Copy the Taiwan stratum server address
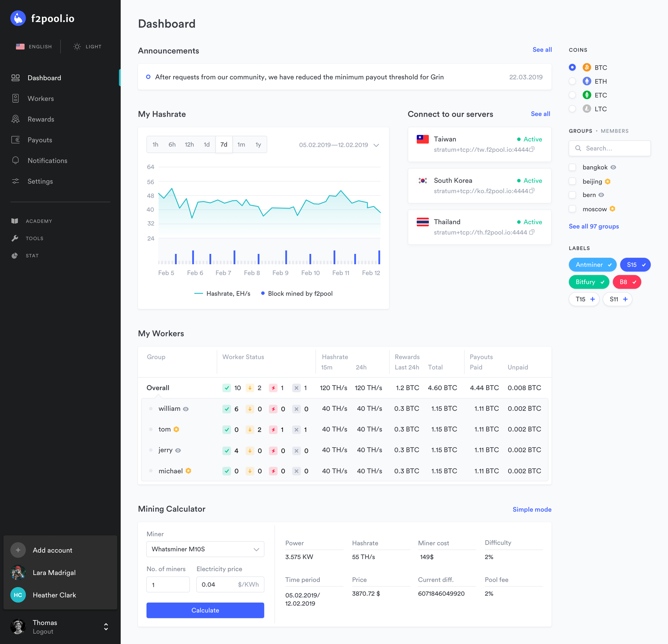Screen dimensions: 668x644 (x=533, y=149)
